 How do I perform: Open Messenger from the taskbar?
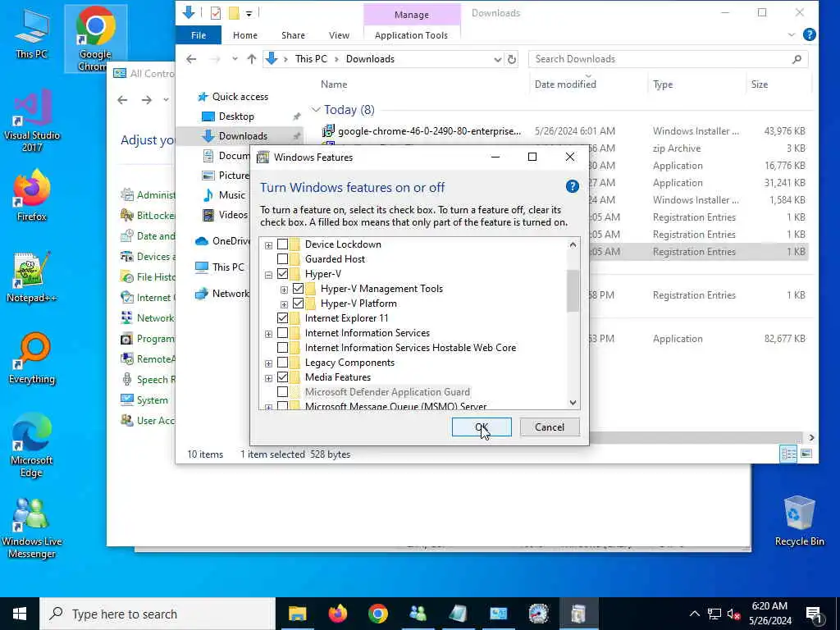[418, 614]
